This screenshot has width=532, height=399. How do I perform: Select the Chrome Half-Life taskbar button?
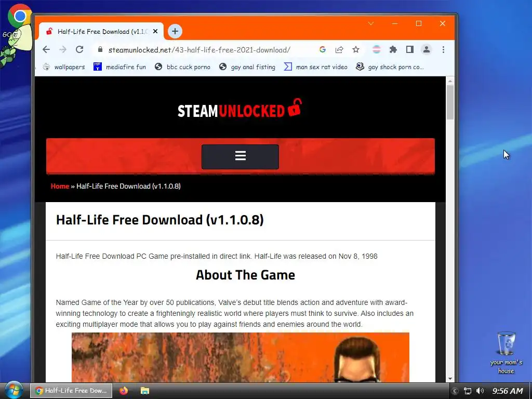coord(71,391)
